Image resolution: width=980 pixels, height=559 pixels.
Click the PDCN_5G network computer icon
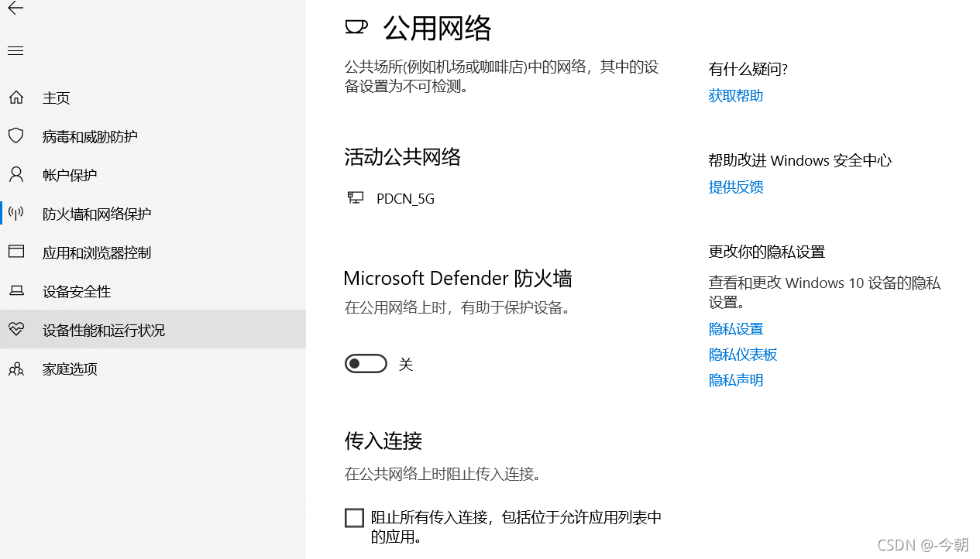[x=356, y=197]
